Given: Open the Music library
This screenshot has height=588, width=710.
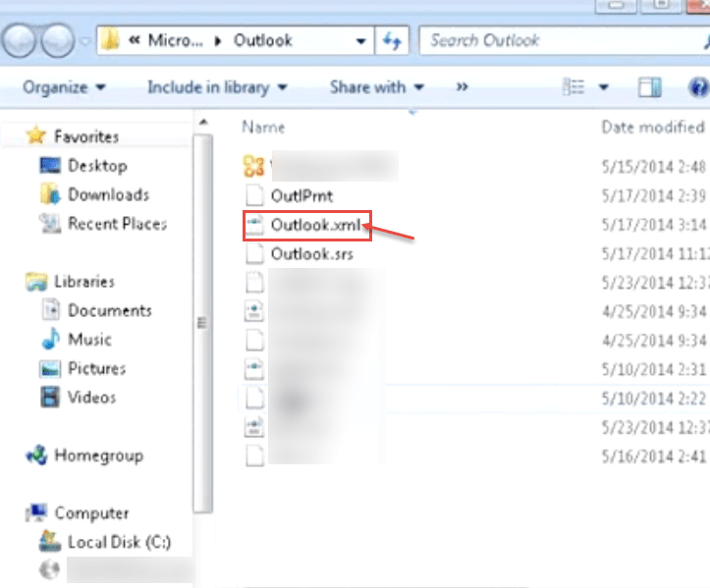Looking at the screenshot, I should pos(89,340).
